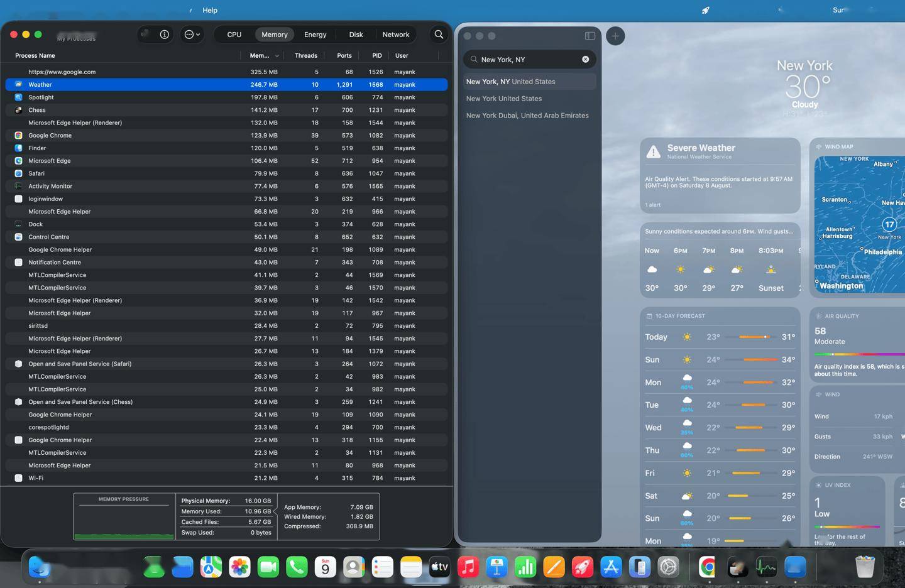This screenshot has height=588, width=905.
Task: Open Maps from the Dock
Action: pos(211,567)
